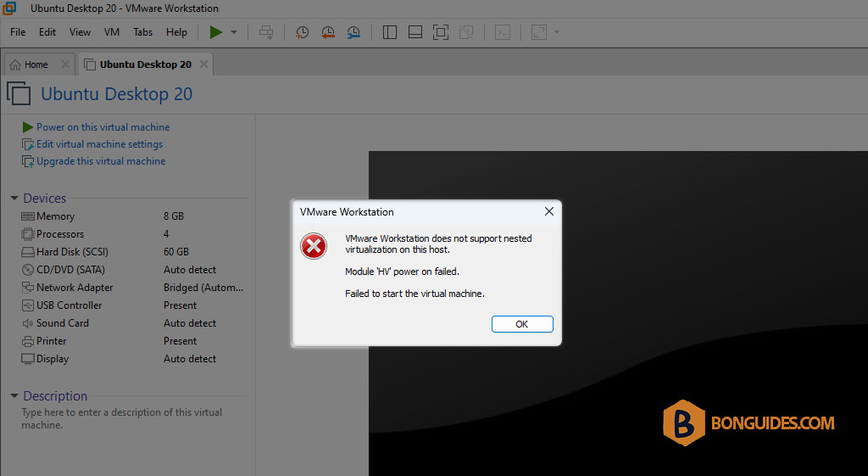
Task: Click the Bridged (Autom... network value
Action: point(203,287)
